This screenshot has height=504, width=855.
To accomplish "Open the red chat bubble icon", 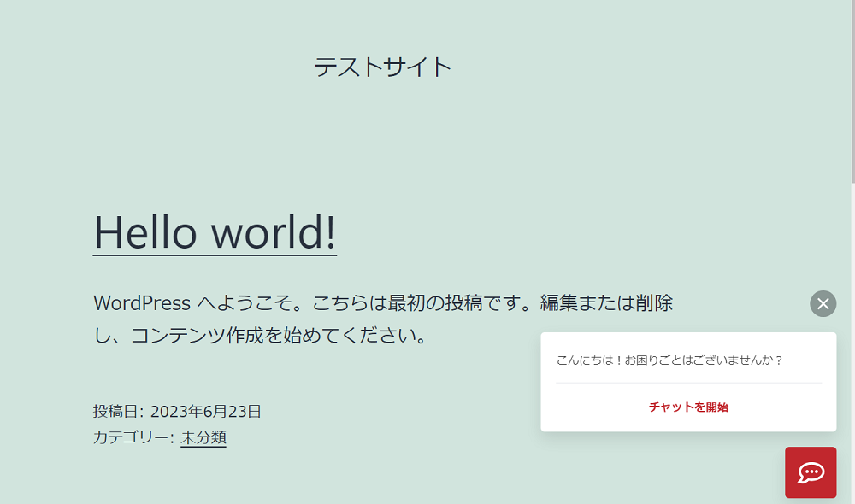I will (811, 472).
